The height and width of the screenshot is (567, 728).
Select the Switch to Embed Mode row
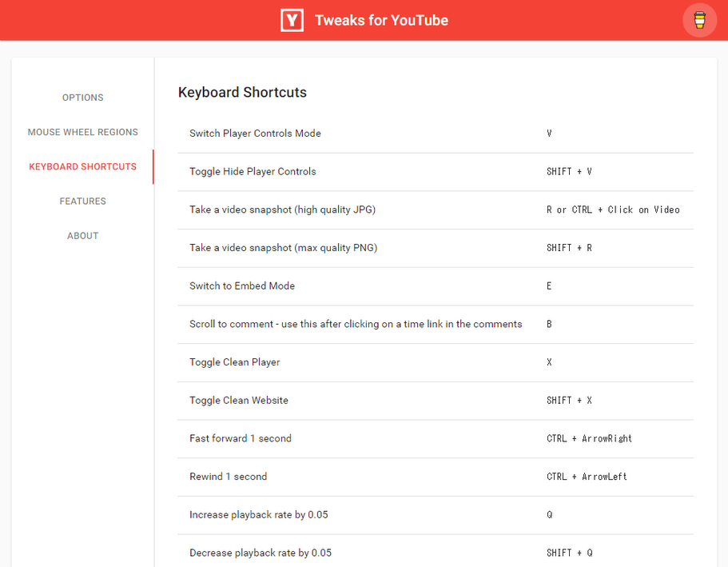click(x=436, y=285)
